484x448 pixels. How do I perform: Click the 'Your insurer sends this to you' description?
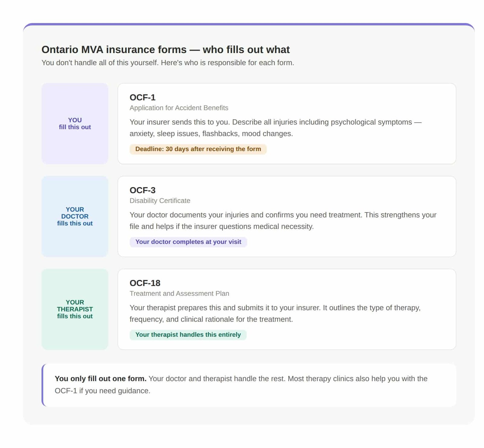276,128
